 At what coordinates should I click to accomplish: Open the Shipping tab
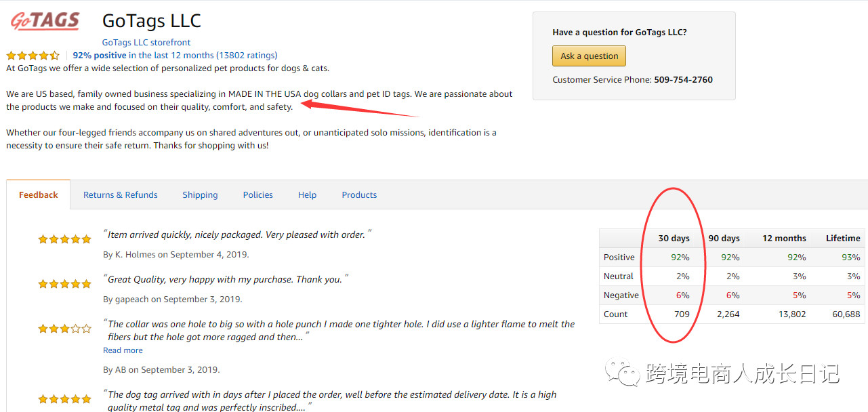[200, 195]
